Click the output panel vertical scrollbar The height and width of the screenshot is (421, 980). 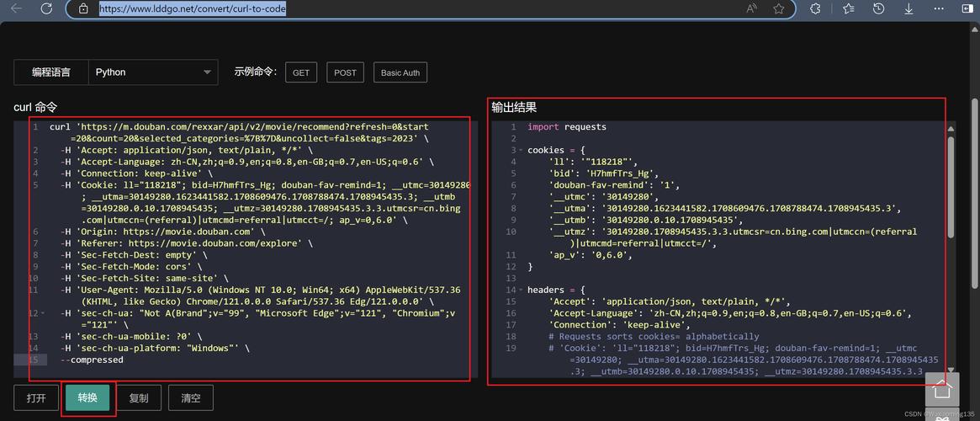[951, 185]
